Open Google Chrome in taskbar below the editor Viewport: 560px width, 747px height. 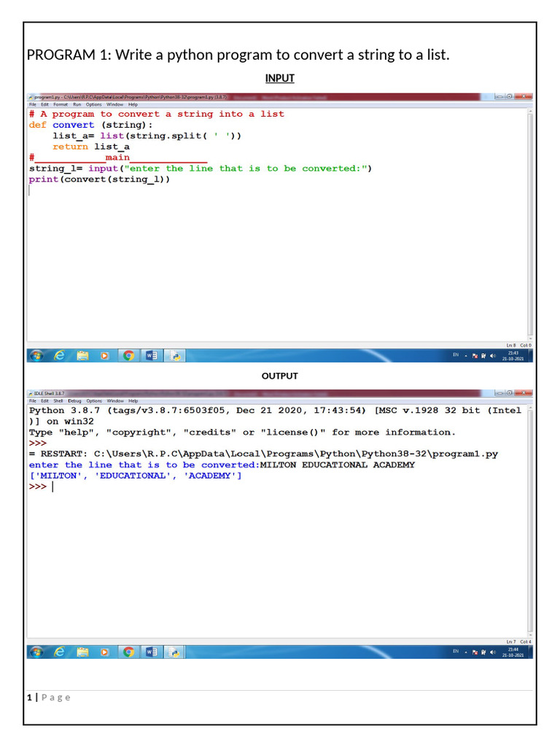tap(128, 356)
